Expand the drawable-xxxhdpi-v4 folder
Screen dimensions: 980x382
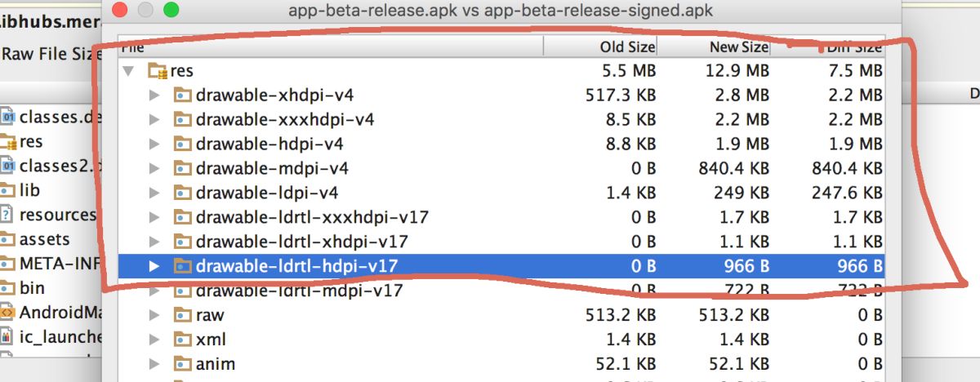154,120
